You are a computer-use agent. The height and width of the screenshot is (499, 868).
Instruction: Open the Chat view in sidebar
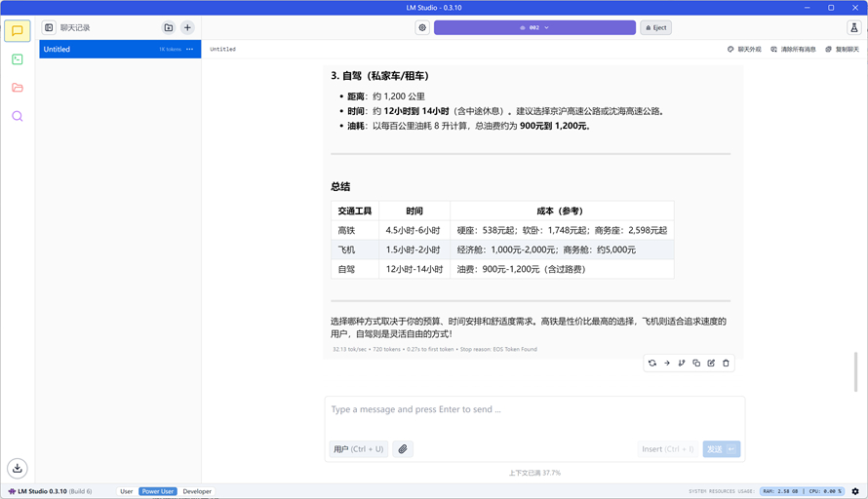tap(18, 31)
